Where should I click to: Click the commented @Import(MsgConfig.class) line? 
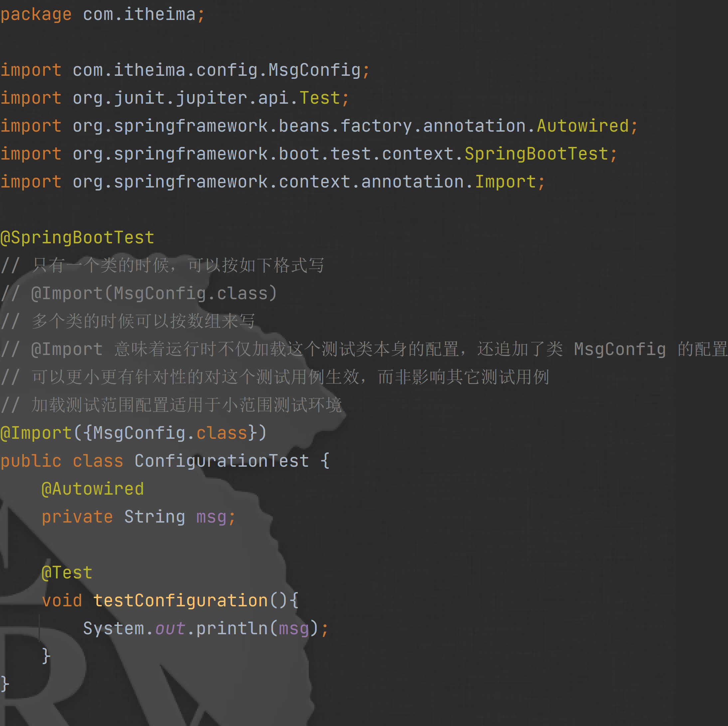(154, 293)
